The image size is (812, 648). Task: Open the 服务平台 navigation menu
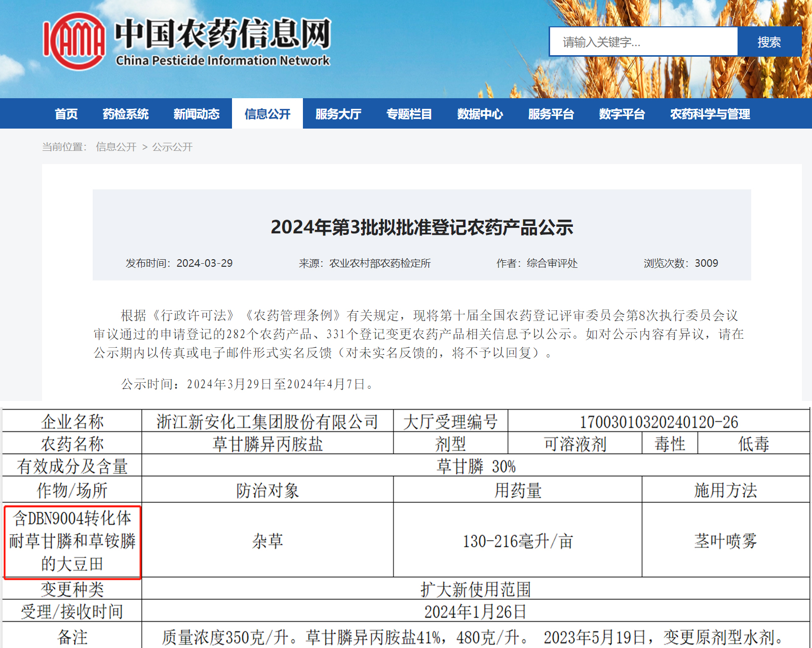point(550,114)
